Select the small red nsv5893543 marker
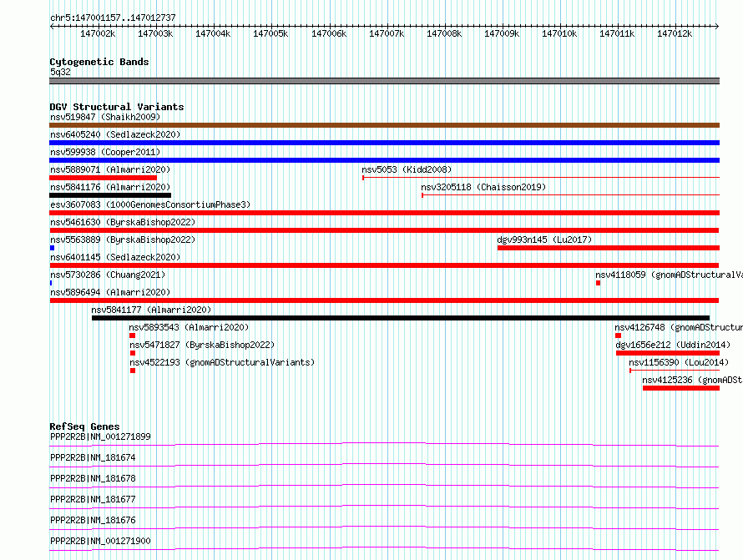 [132, 335]
